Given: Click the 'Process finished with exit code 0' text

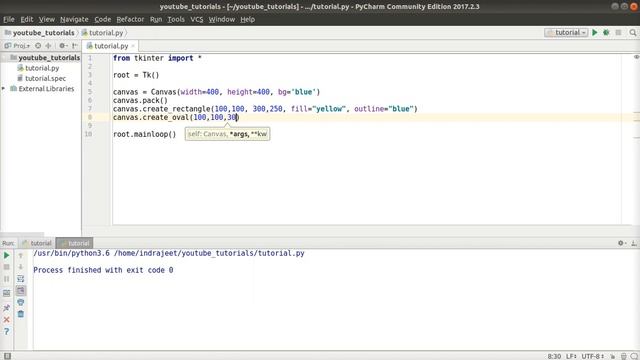Looking at the screenshot, I should pyautogui.click(x=103, y=270).
